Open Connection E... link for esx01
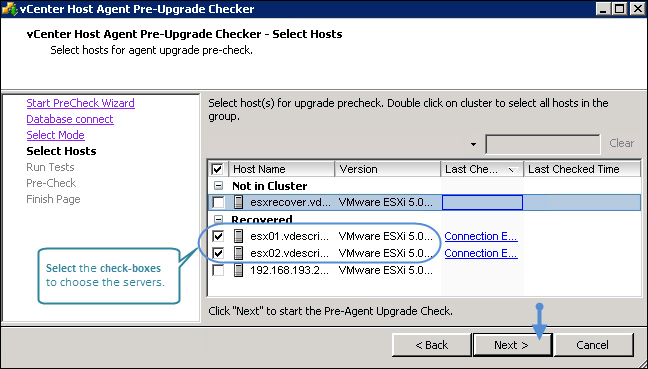This screenshot has height=369, width=648. (x=481, y=236)
